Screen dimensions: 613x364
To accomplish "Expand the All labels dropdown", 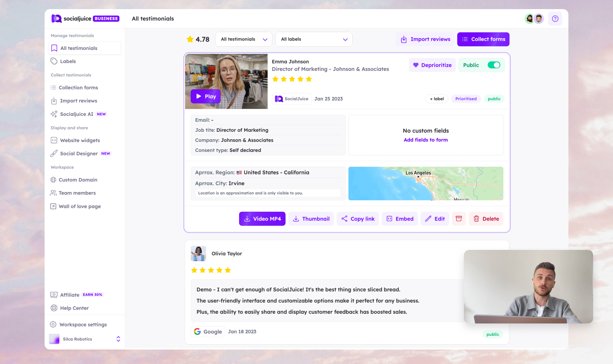I will 313,39.
